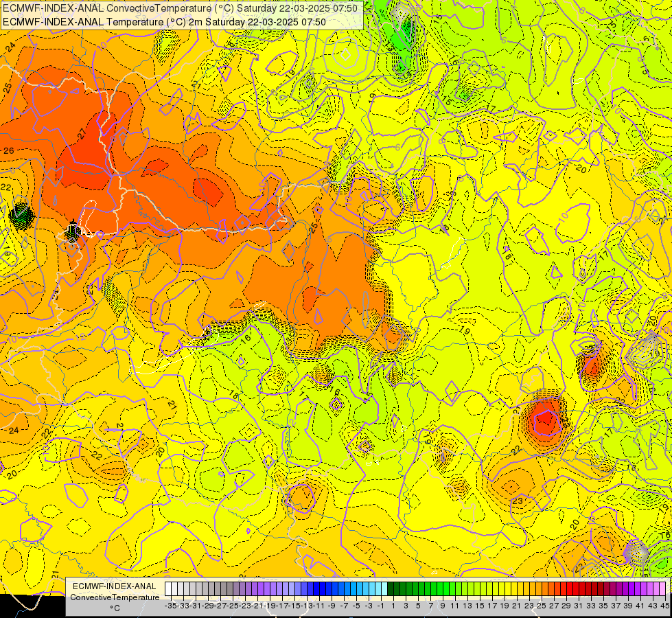Click the blue legend swatch above -11
The width and height of the screenshot is (672, 618).
(x=316, y=589)
